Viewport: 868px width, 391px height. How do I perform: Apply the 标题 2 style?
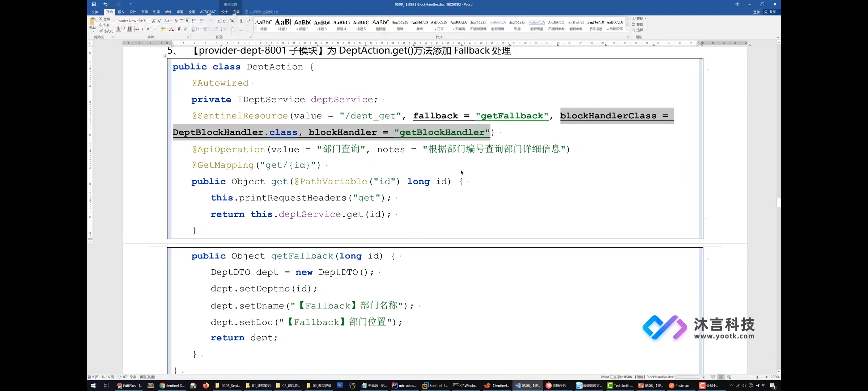coord(302,25)
